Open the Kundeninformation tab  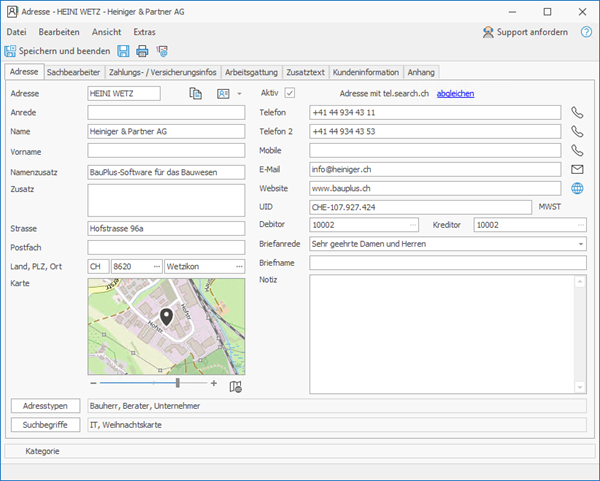pyautogui.click(x=365, y=72)
